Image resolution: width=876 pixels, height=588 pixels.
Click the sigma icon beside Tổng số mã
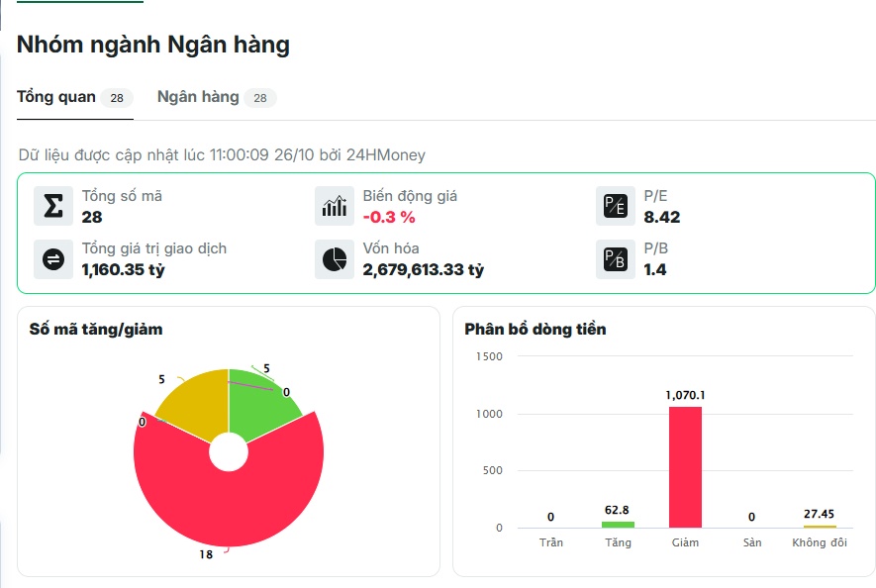[53, 206]
